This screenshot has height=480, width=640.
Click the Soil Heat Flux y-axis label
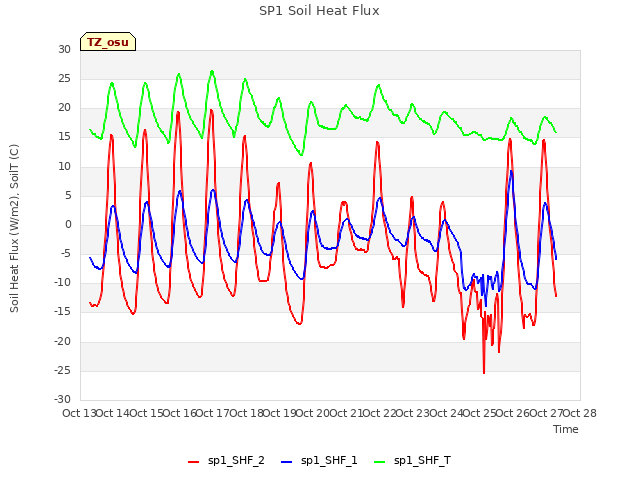coord(14,228)
